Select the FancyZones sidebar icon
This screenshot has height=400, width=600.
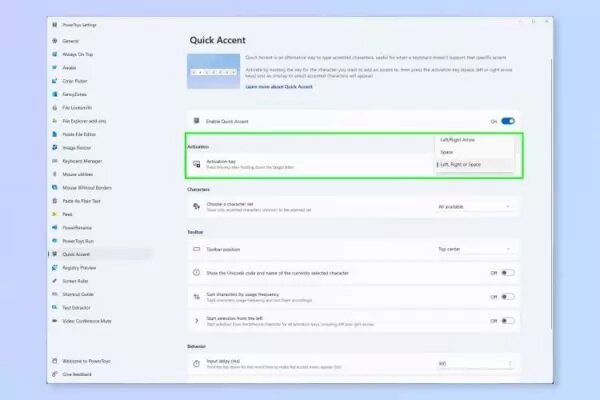pos(55,94)
